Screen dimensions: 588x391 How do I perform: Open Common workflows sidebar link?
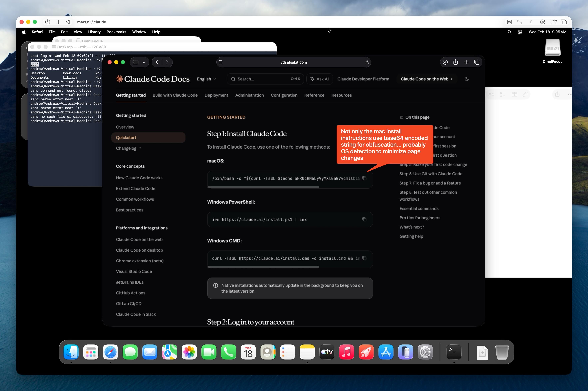[x=135, y=199]
